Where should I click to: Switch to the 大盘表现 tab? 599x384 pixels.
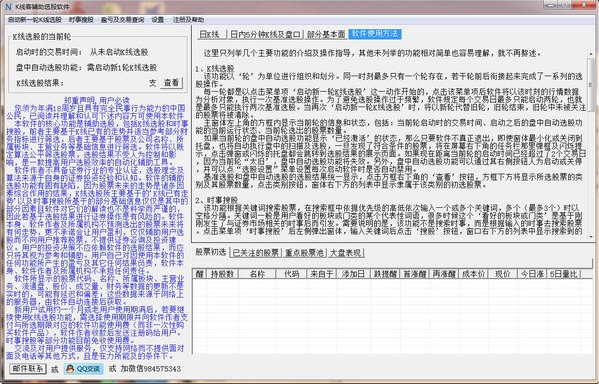(345, 253)
